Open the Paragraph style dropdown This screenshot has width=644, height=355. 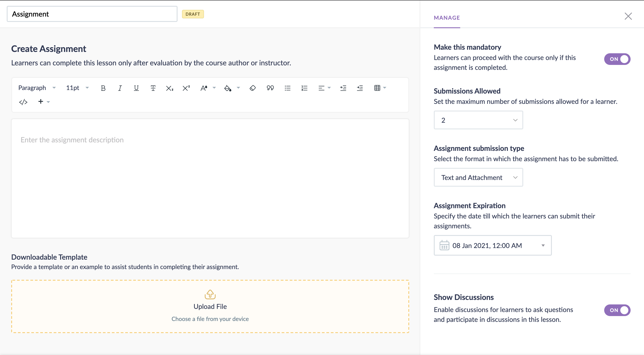coord(37,88)
